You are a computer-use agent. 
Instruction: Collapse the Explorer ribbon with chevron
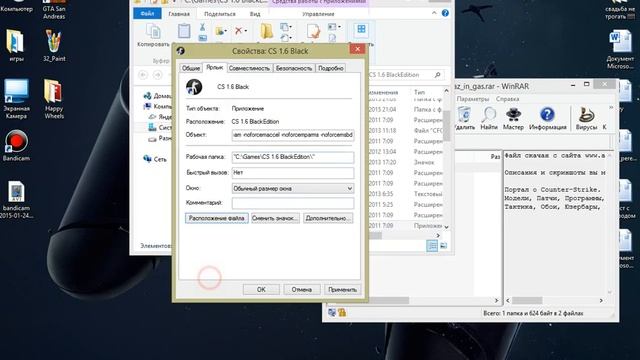click(434, 13)
